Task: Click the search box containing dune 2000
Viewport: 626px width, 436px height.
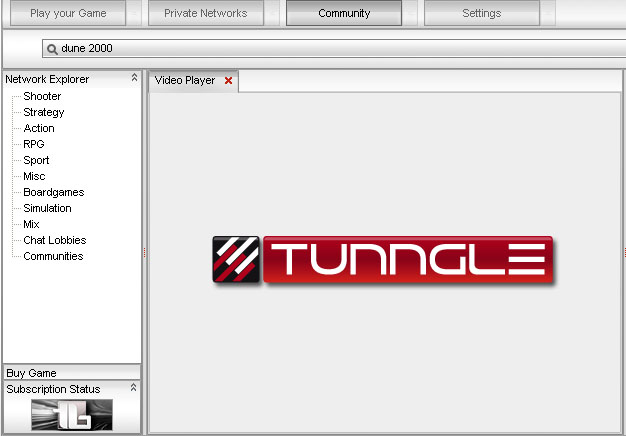Action: pyautogui.click(x=334, y=48)
